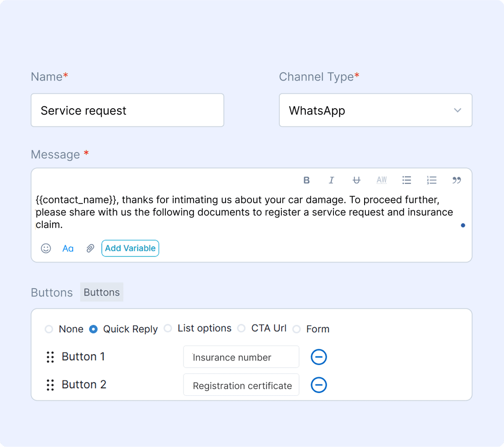Insert bulleted list in message
This screenshot has width=504, height=447.
pyautogui.click(x=407, y=180)
